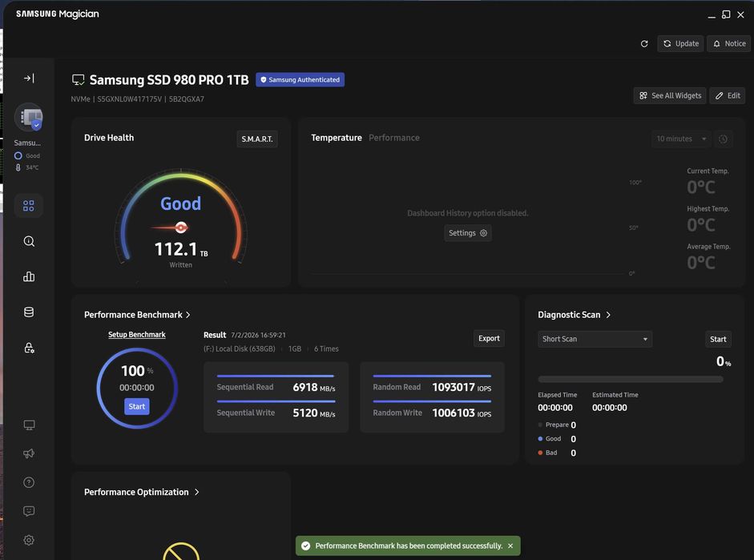Export the benchmark result
754x560 pixels.
489,338
